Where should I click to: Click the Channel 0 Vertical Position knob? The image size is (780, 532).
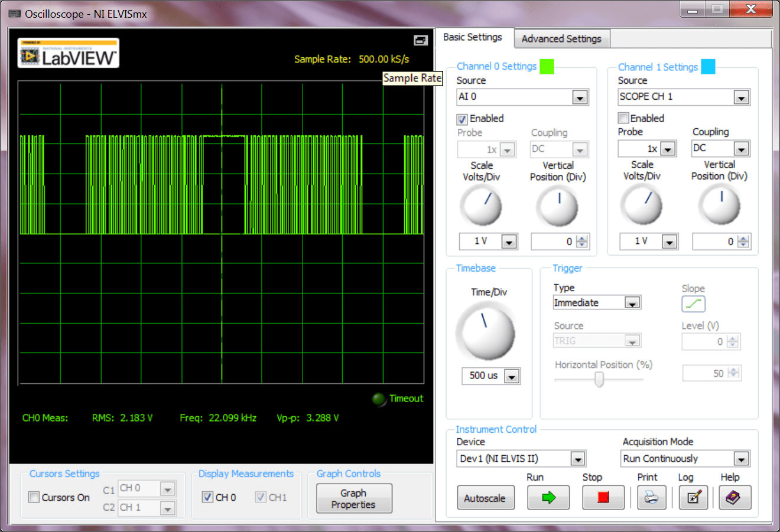pos(557,206)
